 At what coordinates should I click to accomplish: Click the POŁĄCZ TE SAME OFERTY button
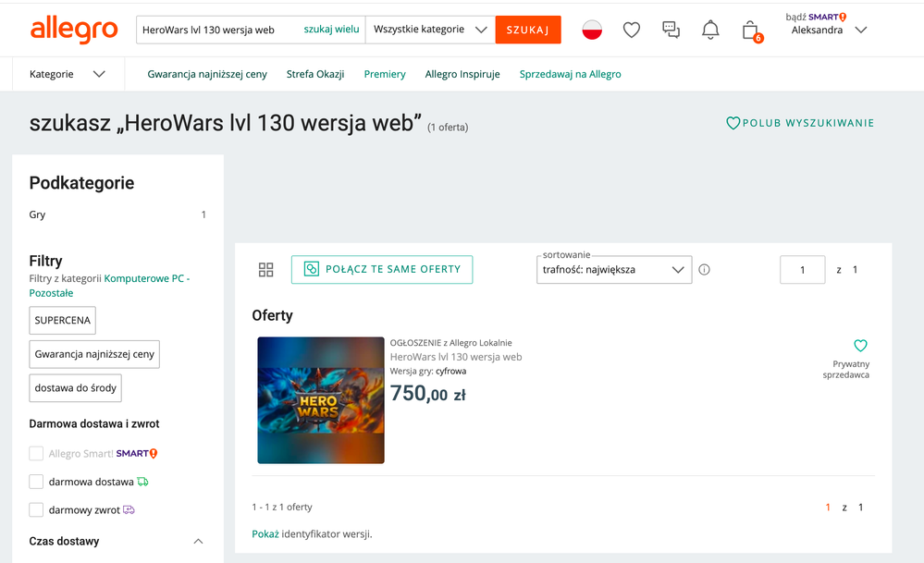(382, 269)
